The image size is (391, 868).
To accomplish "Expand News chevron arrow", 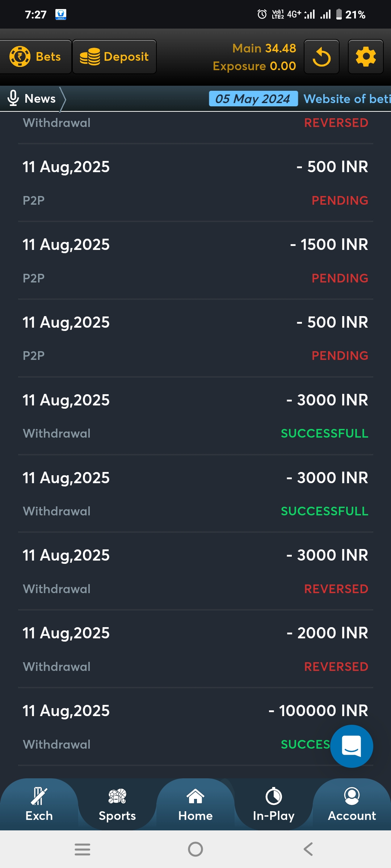I will tap(63, 99).
